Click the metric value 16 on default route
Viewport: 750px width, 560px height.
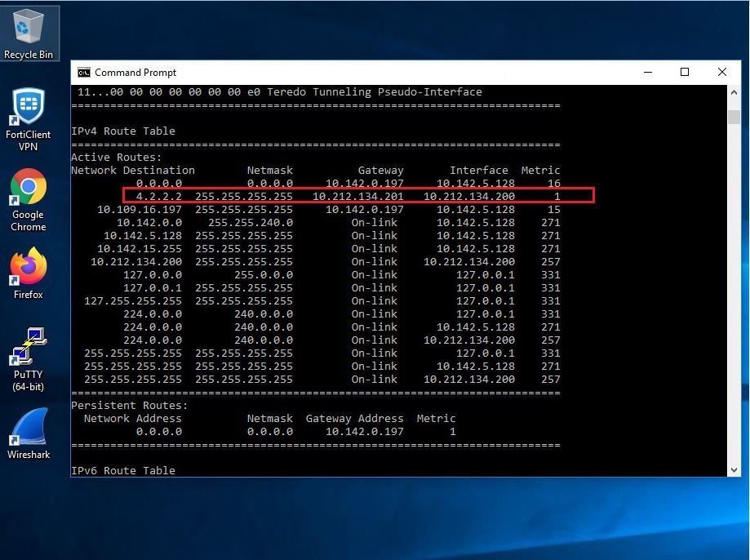pyautogui.click(x=554, y=184)
